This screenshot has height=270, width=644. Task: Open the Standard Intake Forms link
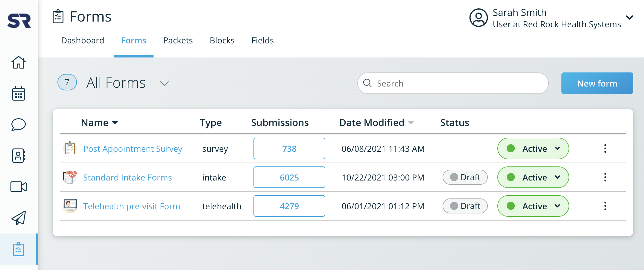tap(127, 177)
